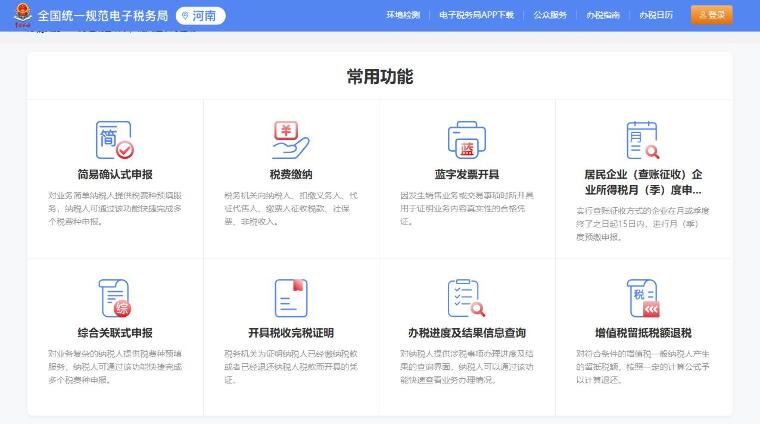Open 环境检测 in the top navigation
Image resolution: width=760 pixels, height=424 pixels.
[402, 15]
